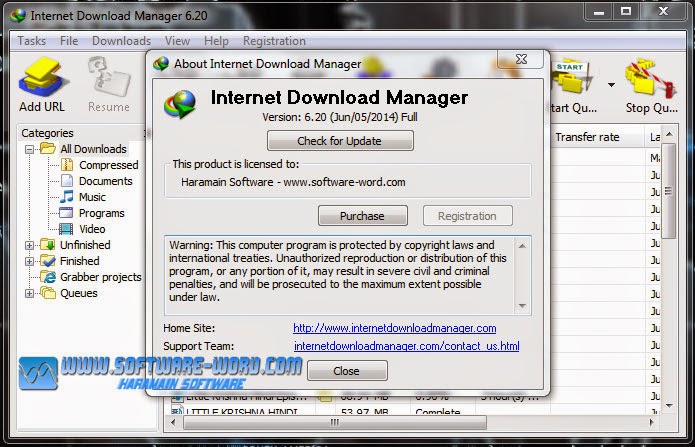Click the right arrow of the horizontal scrollbar

(x=652, y=422)
